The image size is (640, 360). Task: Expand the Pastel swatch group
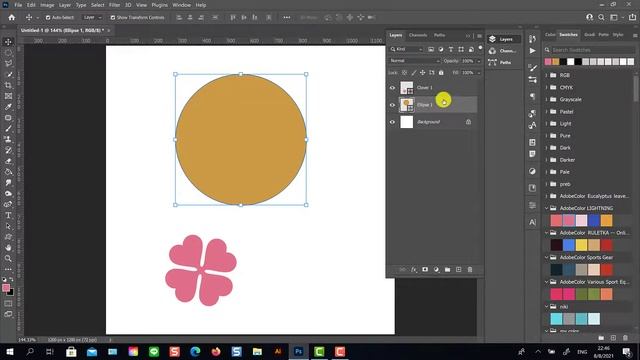[547, 111]
